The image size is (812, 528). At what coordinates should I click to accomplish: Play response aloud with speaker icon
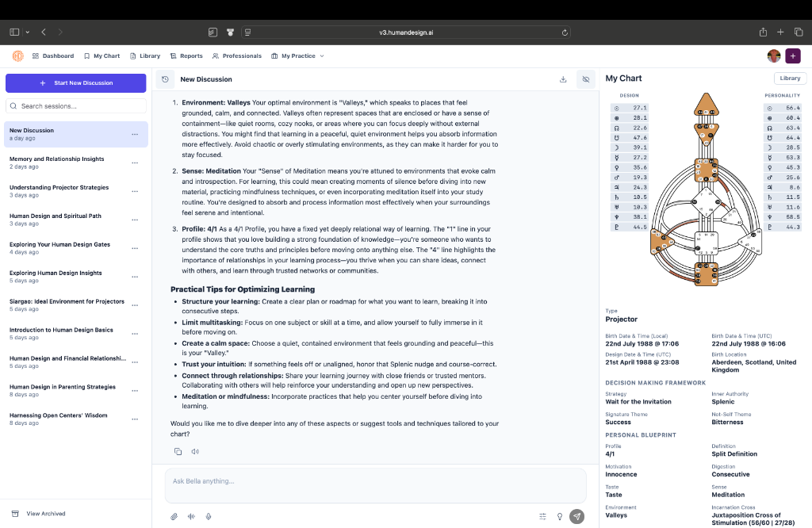pos(195,451)
